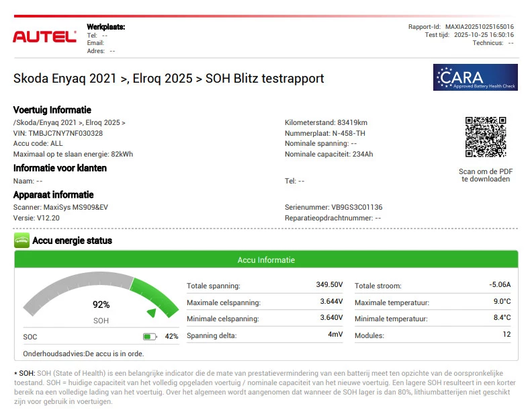Click the Minimale celspanning value 3.640V
The image size is (532, 410).
pyautogui.click(x=331, y=317)
